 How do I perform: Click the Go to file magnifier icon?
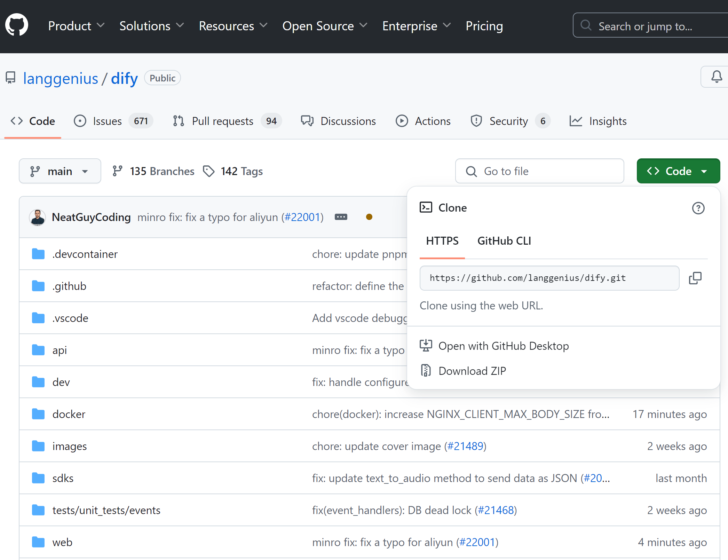472,171
